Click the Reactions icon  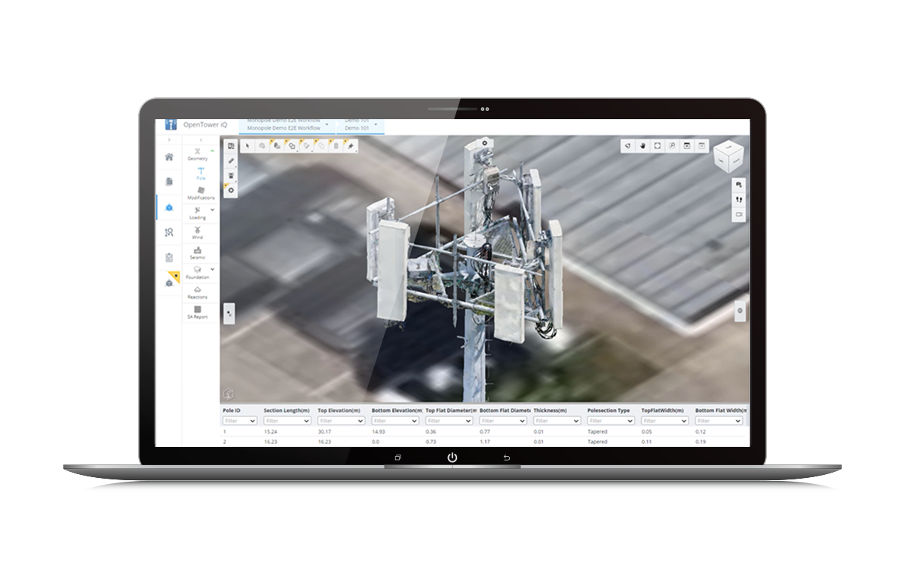tap(197, 292)
